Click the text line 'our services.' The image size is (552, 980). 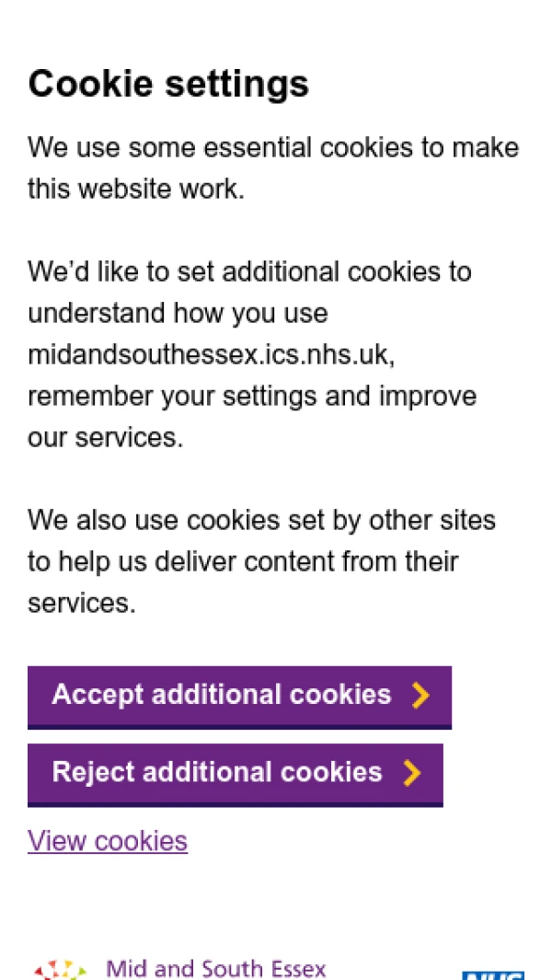pyautogui.click(x=106, y=438)
